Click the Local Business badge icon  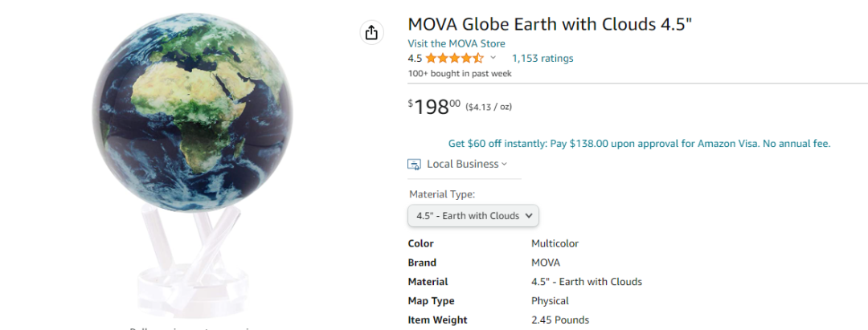pyautogui.click(x=415, y=164)
